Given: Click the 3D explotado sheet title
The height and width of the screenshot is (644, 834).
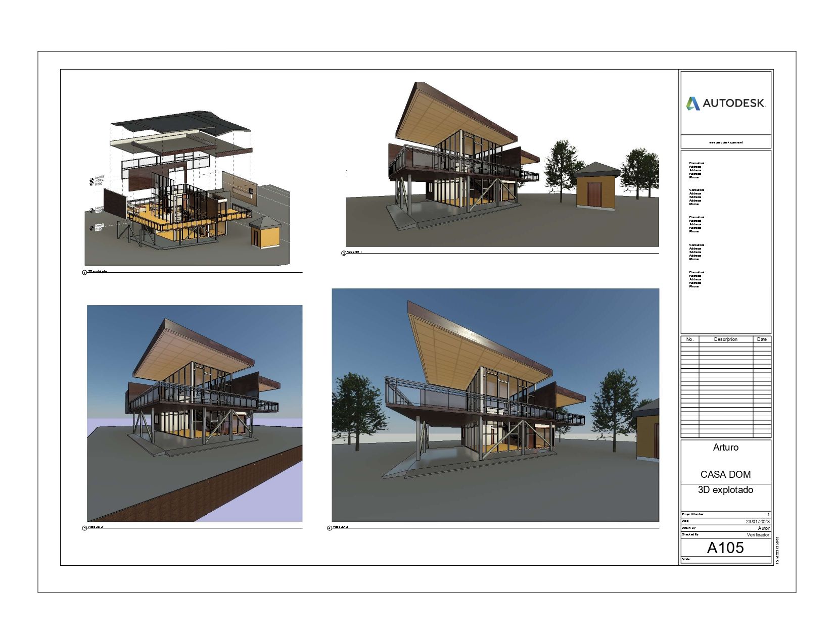Looking at the screenshot, I should tap(725, 490).
